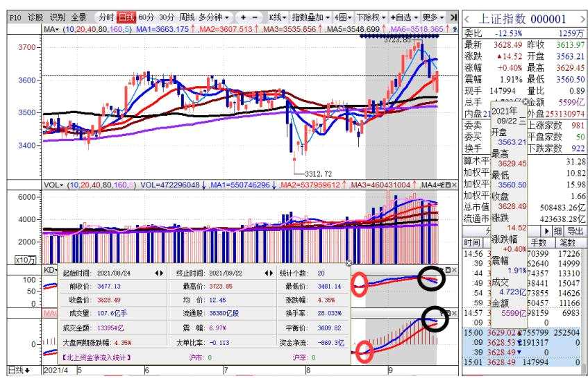Viewport: 588px width, 381px height.
Task: Click the 时间 column header
Action: pyautogui.click(x=472, y=243)
